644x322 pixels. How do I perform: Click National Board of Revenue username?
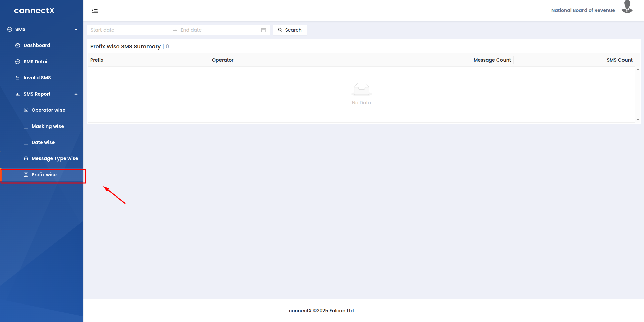583,10
